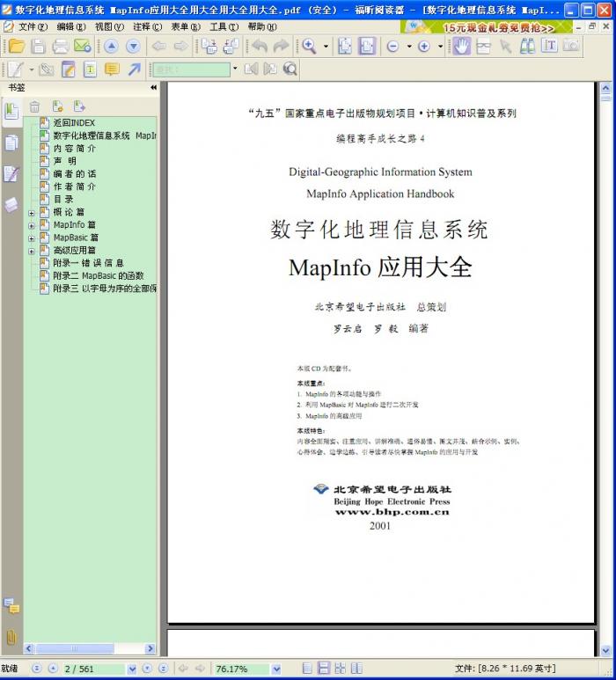Select the Snapshot camera tool
The image size is (616, 680).
[x=571, y=47]
